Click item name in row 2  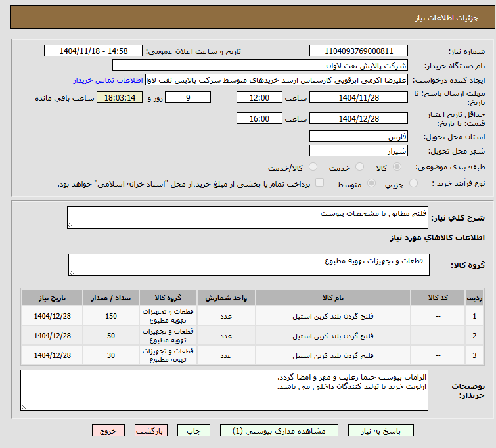[x=333, y=336]
